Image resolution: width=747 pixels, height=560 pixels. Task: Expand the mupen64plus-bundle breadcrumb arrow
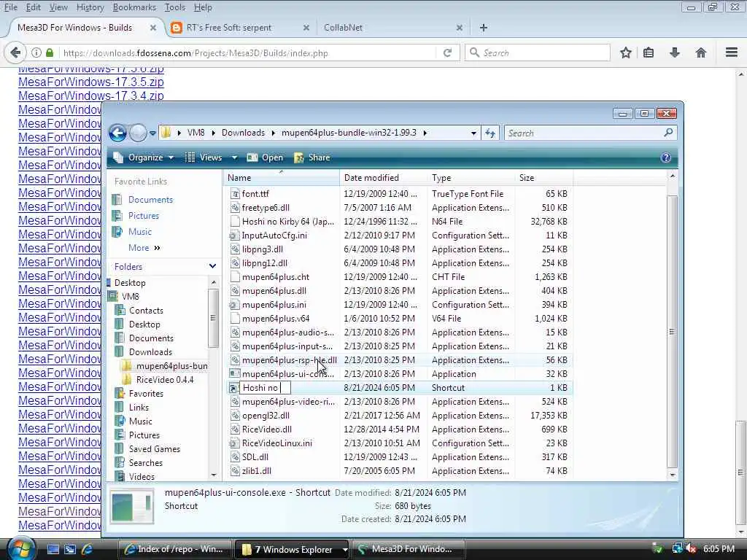point(425,133)
